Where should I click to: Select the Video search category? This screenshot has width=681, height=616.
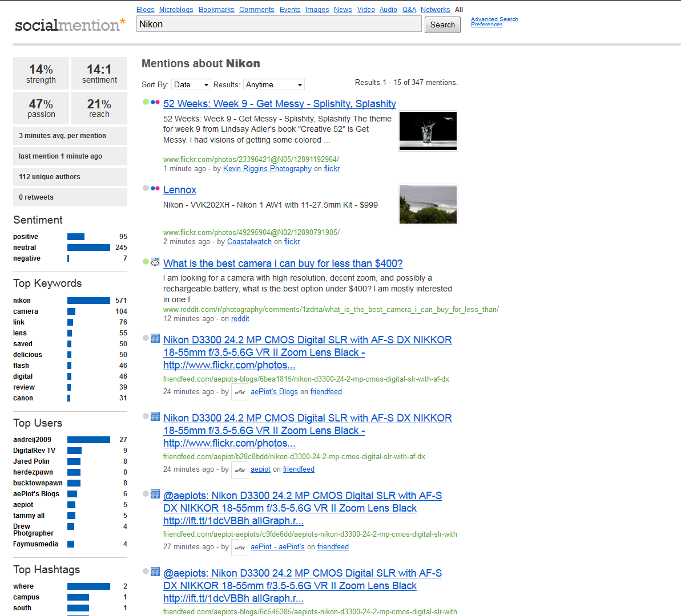pyautogui.click(x=366, y=10)
